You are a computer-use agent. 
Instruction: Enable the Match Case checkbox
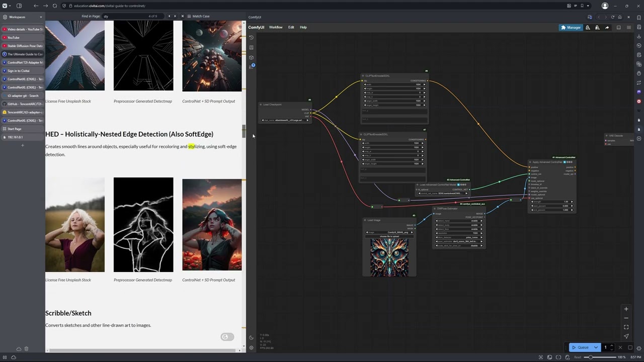(189, 16)
